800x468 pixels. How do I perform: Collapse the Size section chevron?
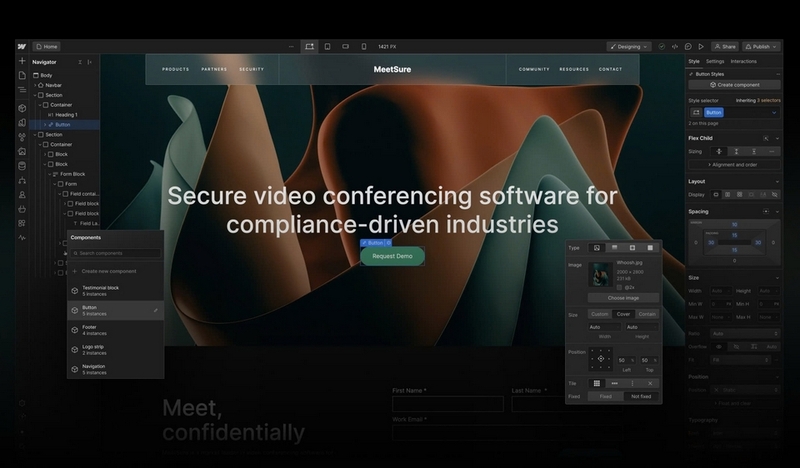(777, 278)
